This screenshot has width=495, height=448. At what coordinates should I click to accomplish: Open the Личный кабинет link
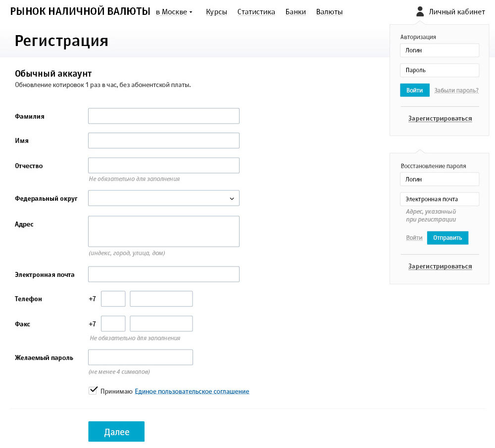(x=457, y=12)
